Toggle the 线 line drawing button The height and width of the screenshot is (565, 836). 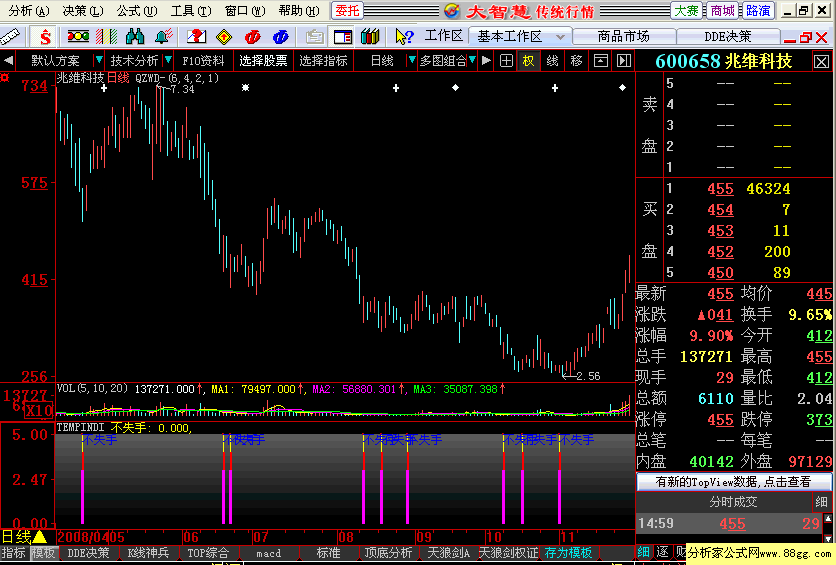point(552,61)
